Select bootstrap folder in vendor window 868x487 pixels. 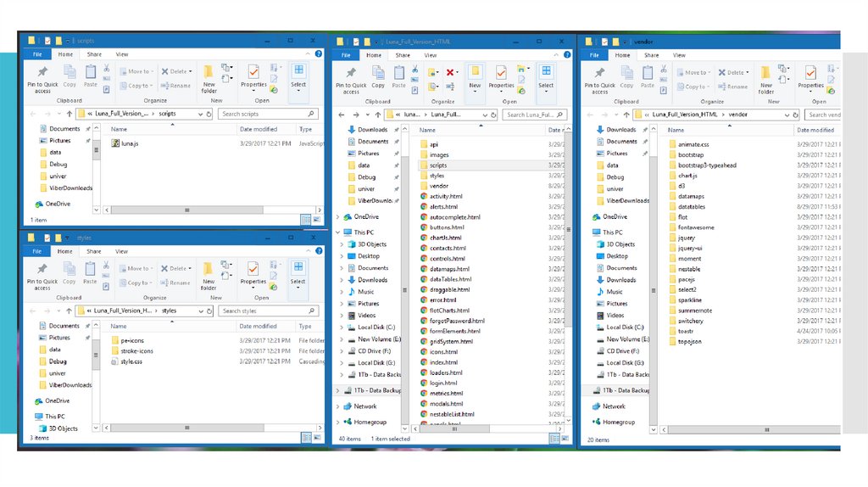pyautogui.click(x=691, y=155)
